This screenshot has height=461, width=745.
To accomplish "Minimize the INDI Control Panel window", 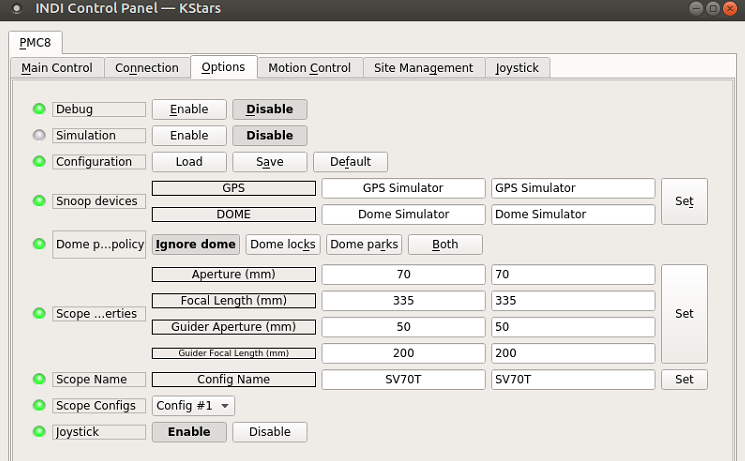I will [696, 9].
